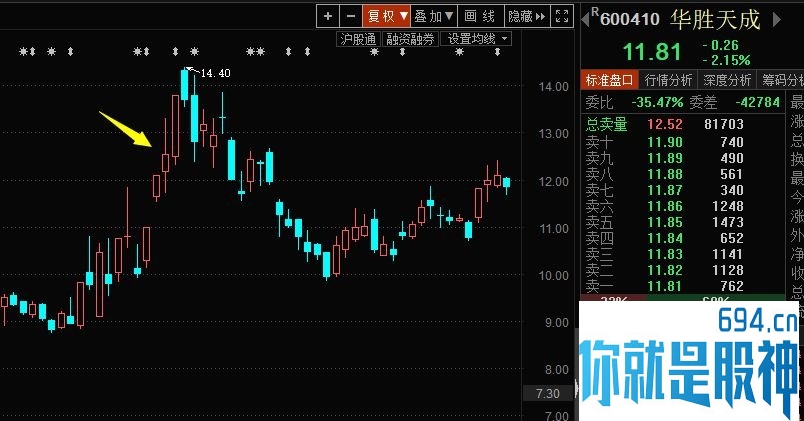Click 总卖量 volume 81703
Screen dimensions: 804x421
click(x=723, y=124)
